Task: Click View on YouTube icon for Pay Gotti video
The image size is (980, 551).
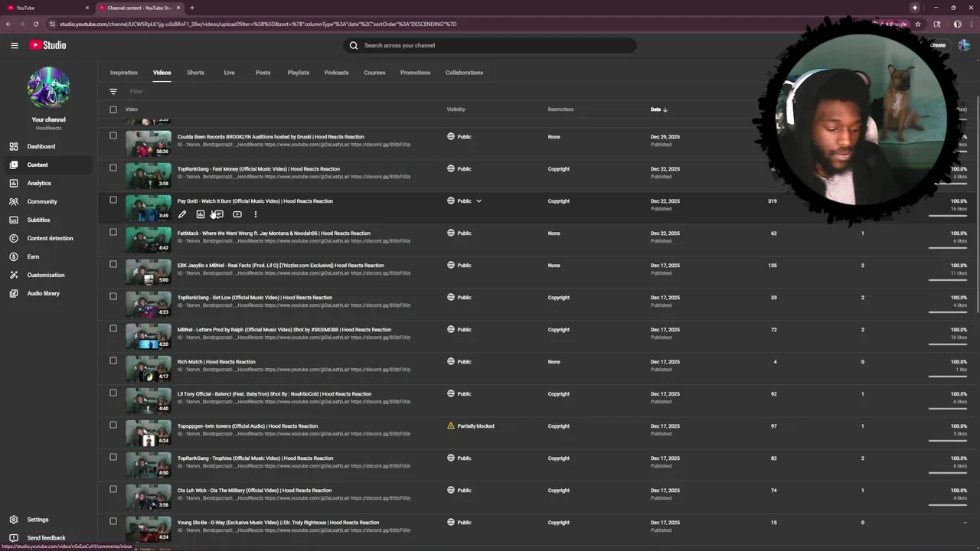Action: click(x=237, y=215)
